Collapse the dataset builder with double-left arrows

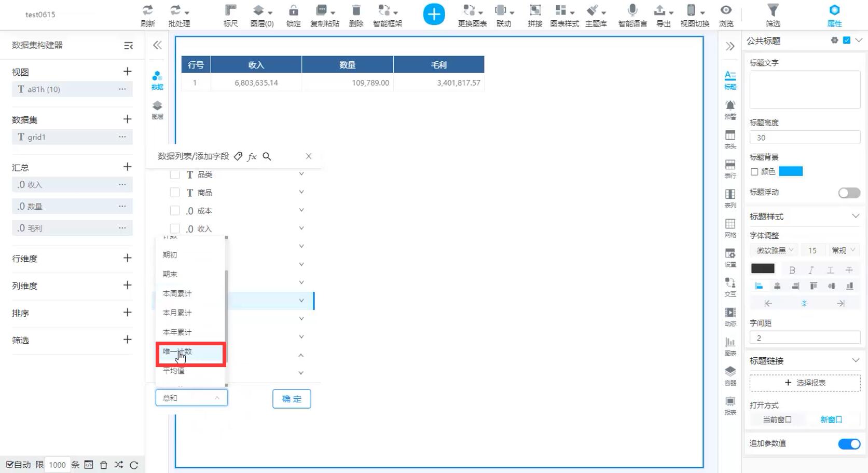[157, 45]
